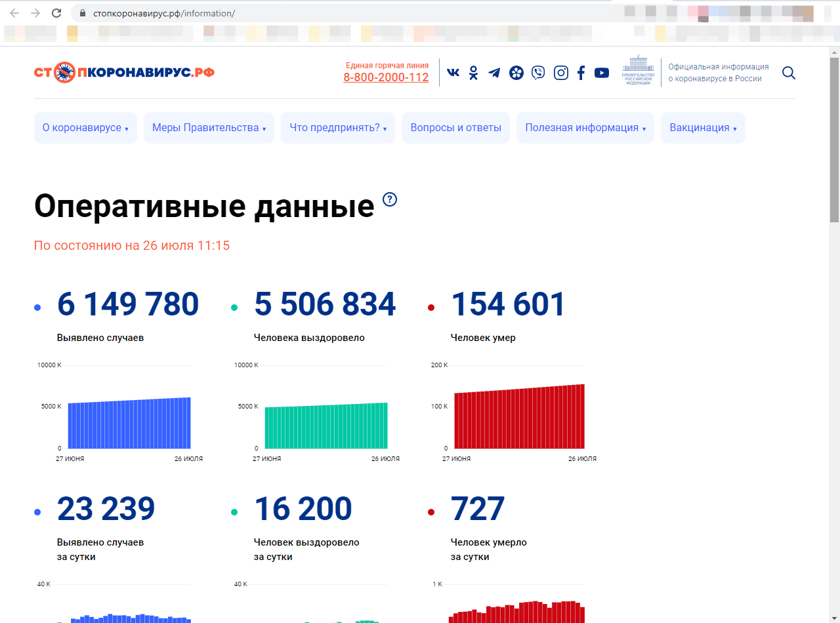
Task: Click the label Человек умер
Action: [x=483, y=338]
